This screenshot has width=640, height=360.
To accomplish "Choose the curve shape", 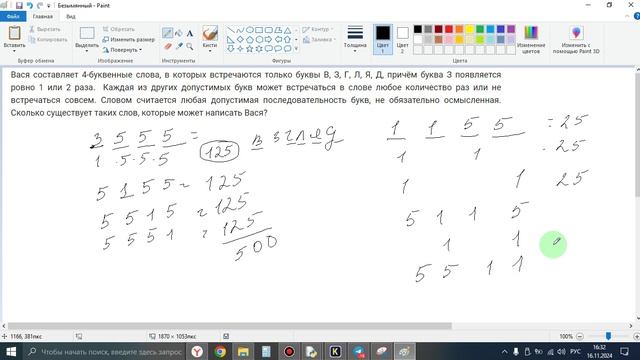I will click(240, 30).
